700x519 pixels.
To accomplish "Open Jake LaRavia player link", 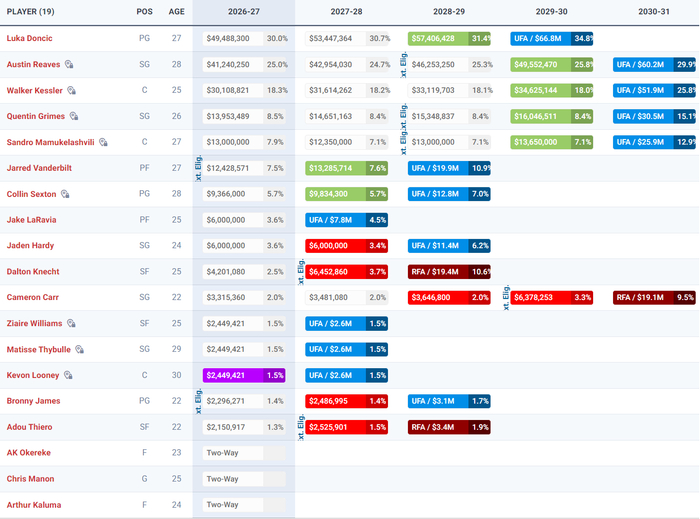I will coord(31,220).
